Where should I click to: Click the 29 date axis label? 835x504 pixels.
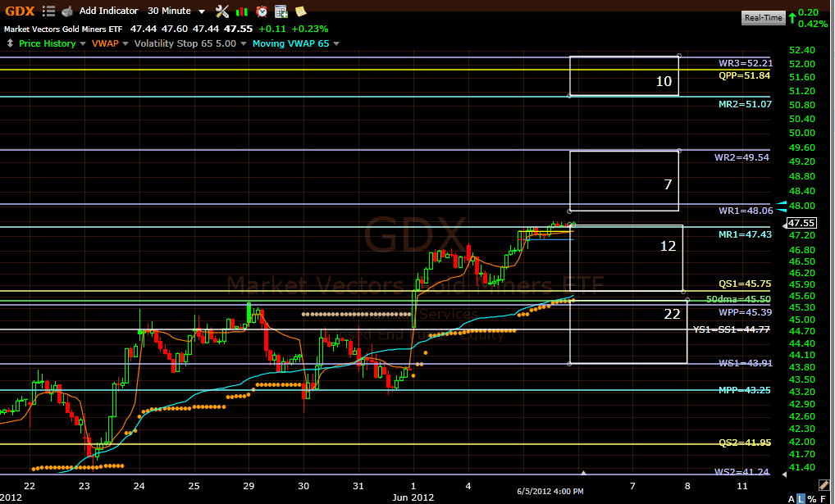[249, 486]
